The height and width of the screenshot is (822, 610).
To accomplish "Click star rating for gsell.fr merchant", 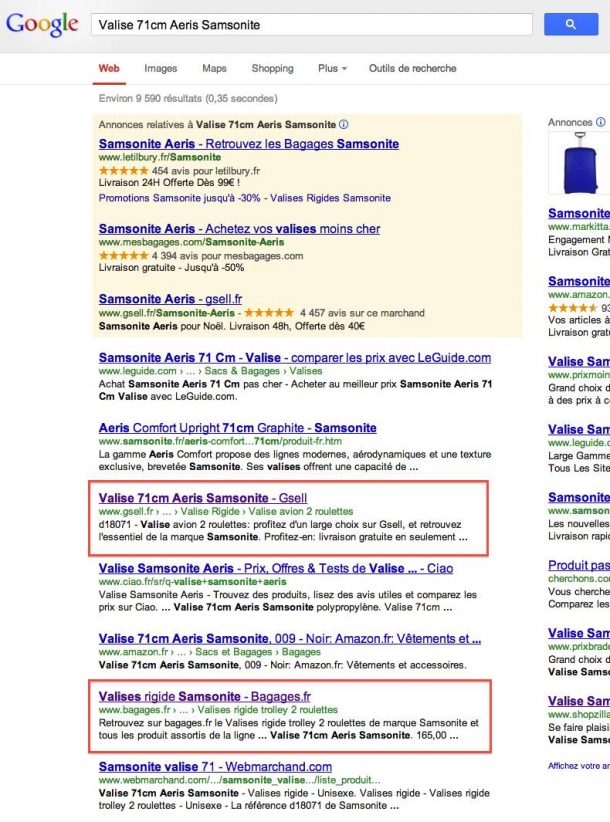I will 269,312.
